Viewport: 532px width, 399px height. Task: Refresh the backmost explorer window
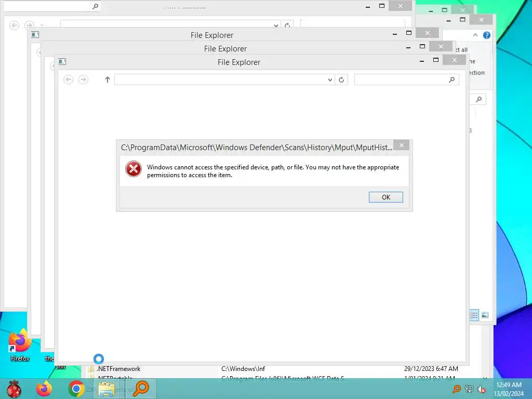287,25
